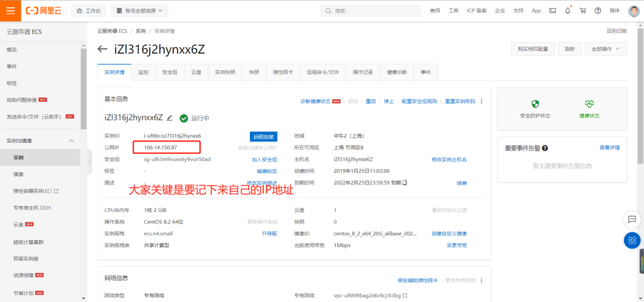
Task: Open the shopping cart icon
Action: (x=583, y=11)
